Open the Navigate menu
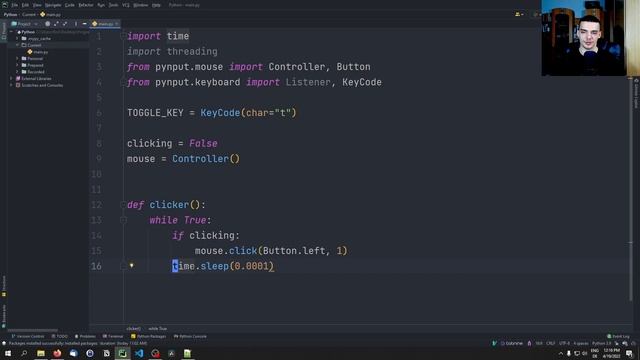Viewport: 640px width, 360px height. pos(53,5)
